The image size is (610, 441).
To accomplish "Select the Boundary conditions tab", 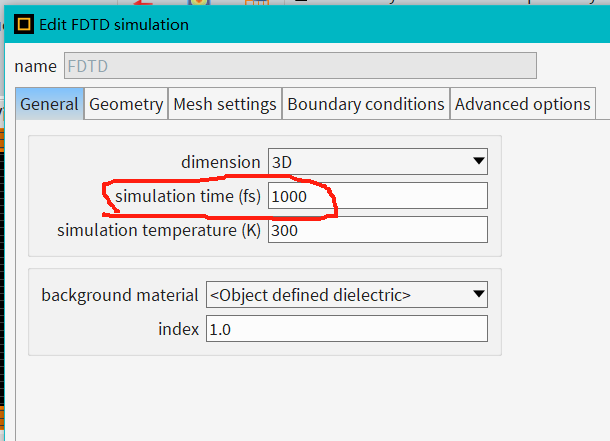I will 366,104.
